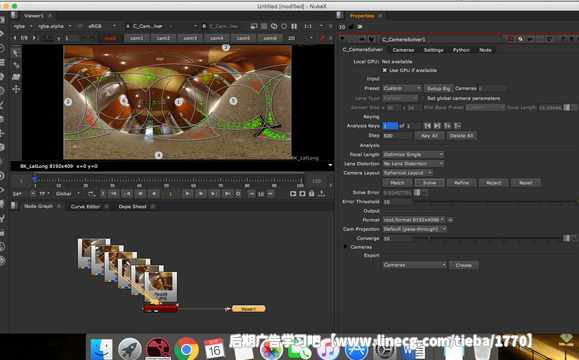Click the red pencil icon in viewer toolbar
This screenshot has width=579, height=360.
[x=322, y=38]
